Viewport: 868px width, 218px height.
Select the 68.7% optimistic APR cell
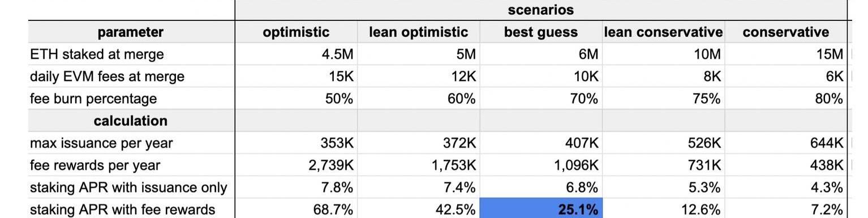tap(296, 209)
